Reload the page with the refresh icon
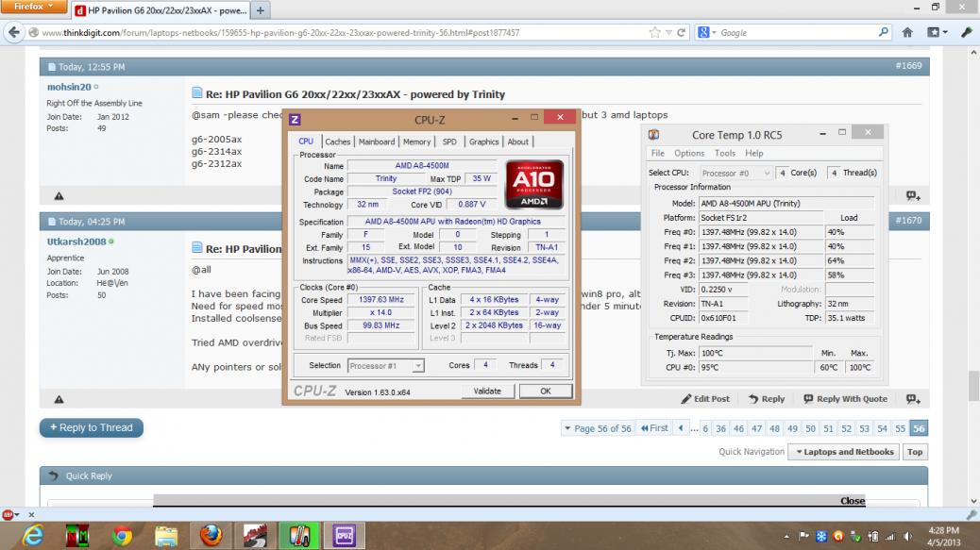This screenshot has height=550, width=980. (x=684, y=33)
